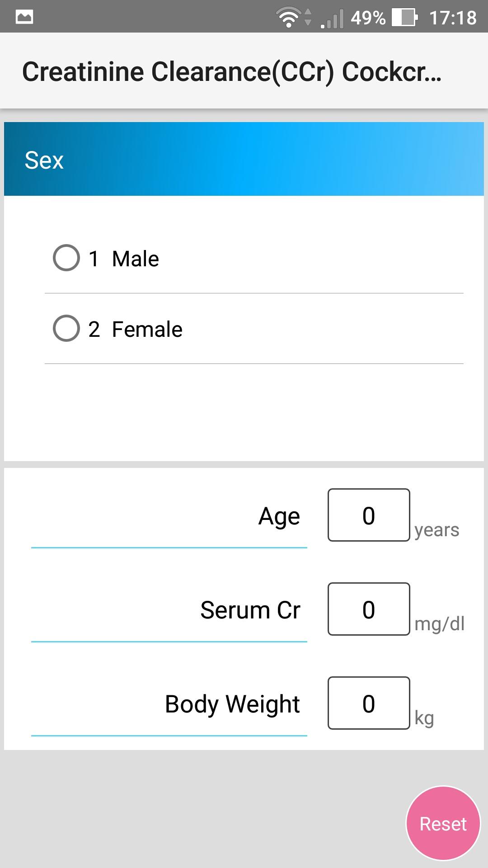Tap the battery icon in status bar
The height and width of the screenshot is (868, 488).
coord(404,18)
